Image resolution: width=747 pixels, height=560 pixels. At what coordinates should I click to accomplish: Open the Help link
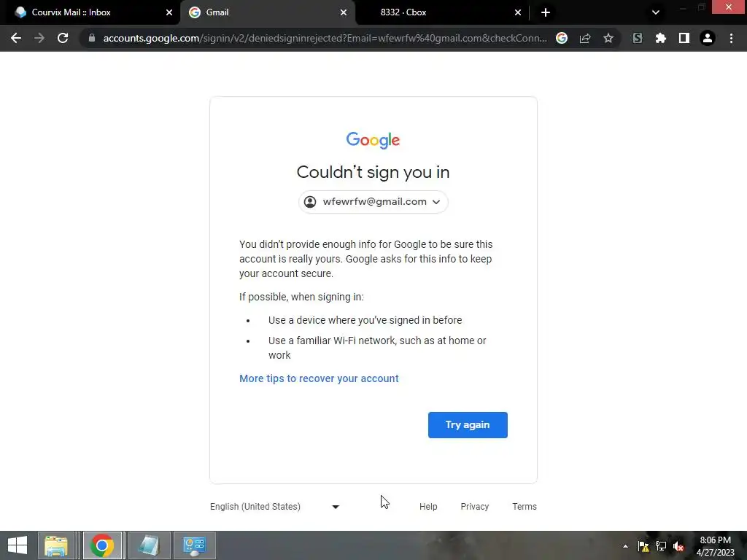click(427, 507)
